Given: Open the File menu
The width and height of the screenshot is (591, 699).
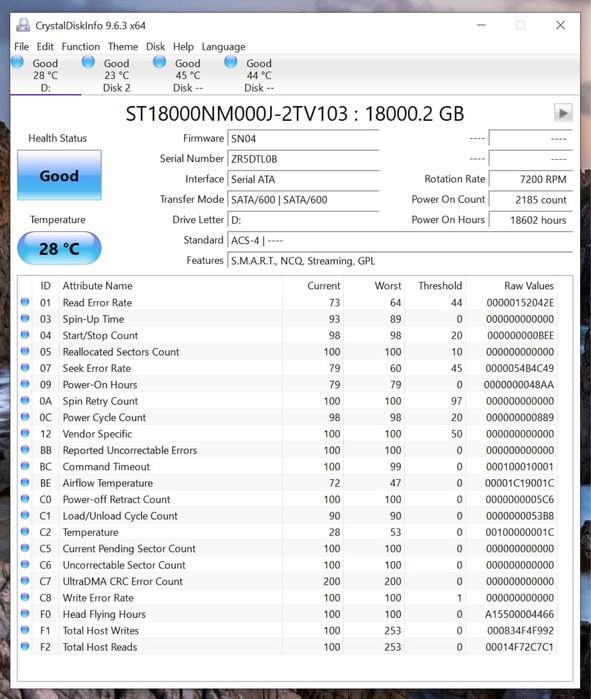Looking at the screenshot, I should click(x=21, y=46).
